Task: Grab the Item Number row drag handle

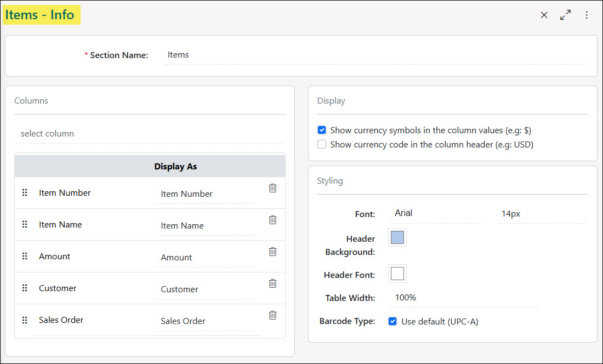Action: pyautogui.click(x=25, y=192)
